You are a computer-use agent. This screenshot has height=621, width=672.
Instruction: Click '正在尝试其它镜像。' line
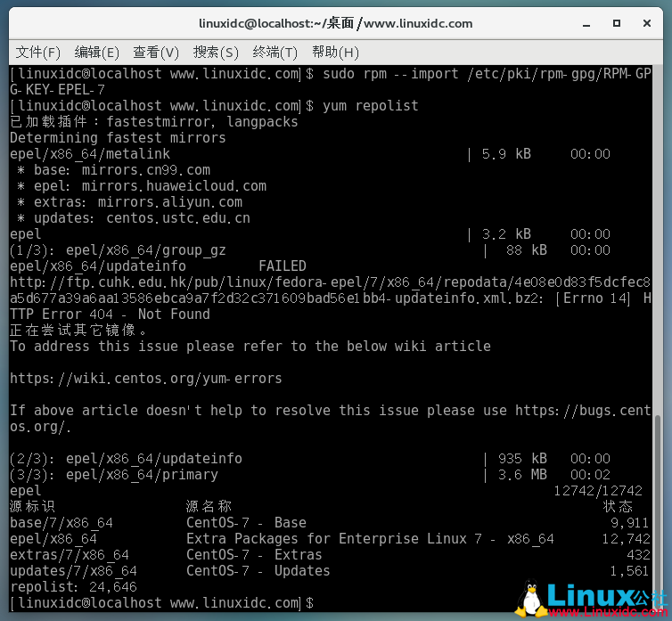[78, 330]
